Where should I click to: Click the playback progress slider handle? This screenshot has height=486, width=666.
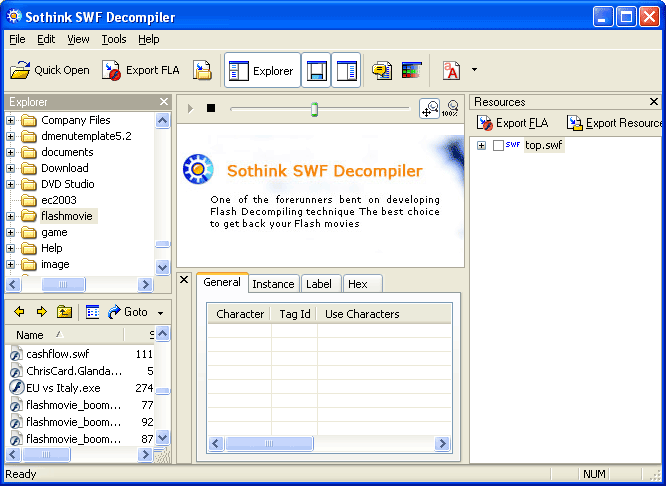[x=314, y=109]
